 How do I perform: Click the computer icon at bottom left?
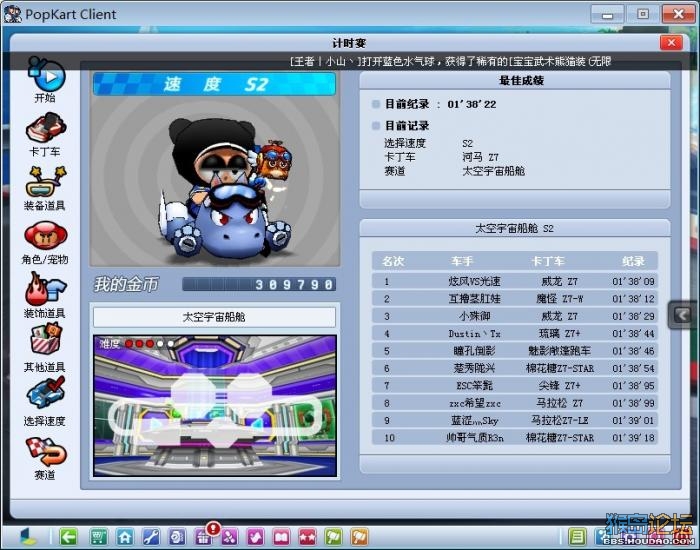28,536
